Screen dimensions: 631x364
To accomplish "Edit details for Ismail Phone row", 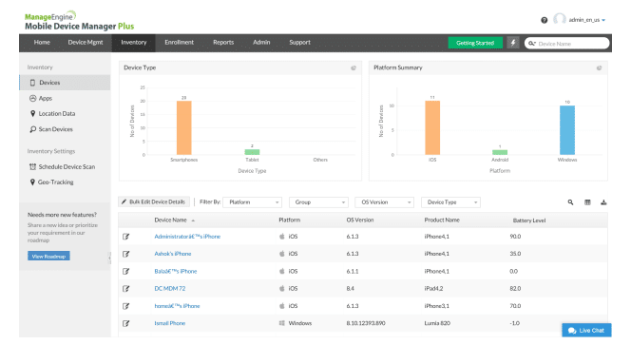I will pos(126,323).
